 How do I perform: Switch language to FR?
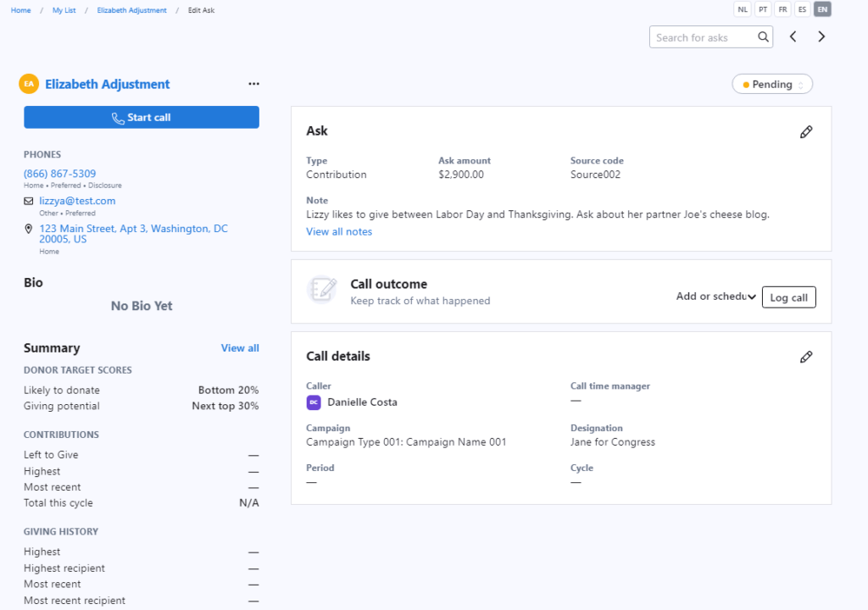click(782, 9)
